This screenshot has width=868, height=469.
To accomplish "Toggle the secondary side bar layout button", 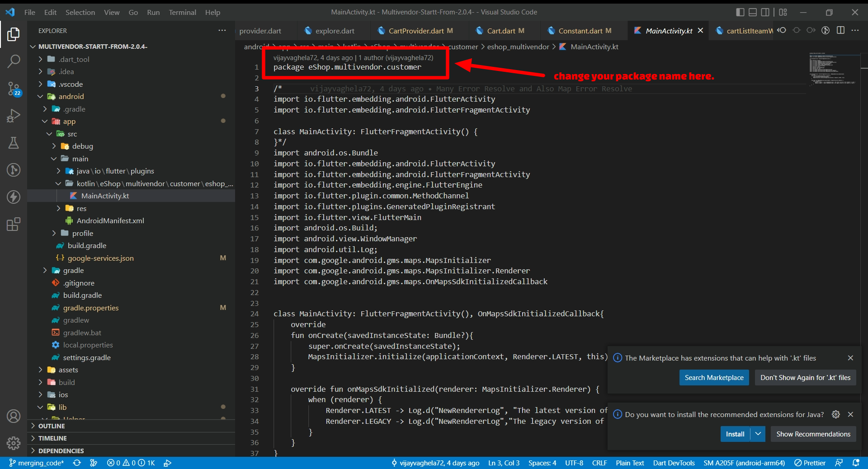I will [765, 12].
